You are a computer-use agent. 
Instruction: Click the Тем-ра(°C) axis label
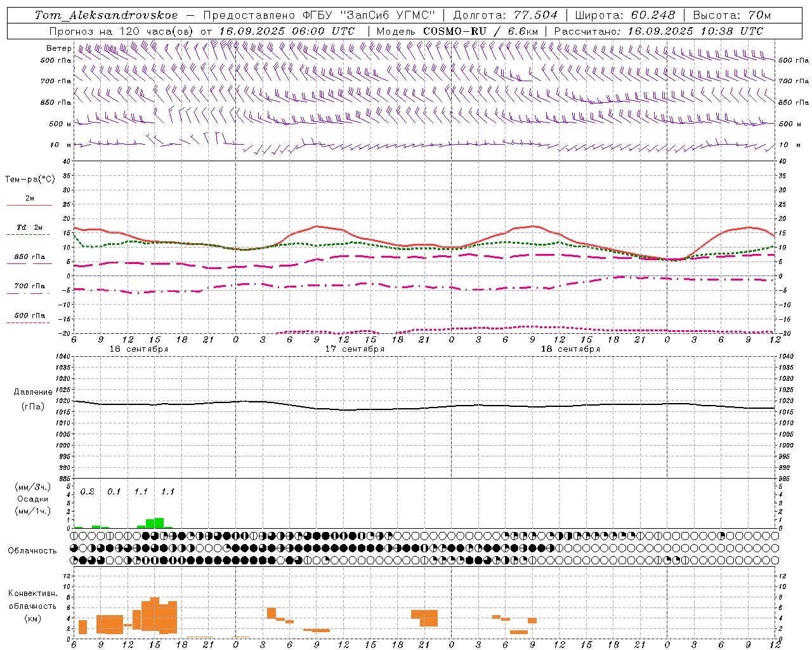tap(30, 180)
